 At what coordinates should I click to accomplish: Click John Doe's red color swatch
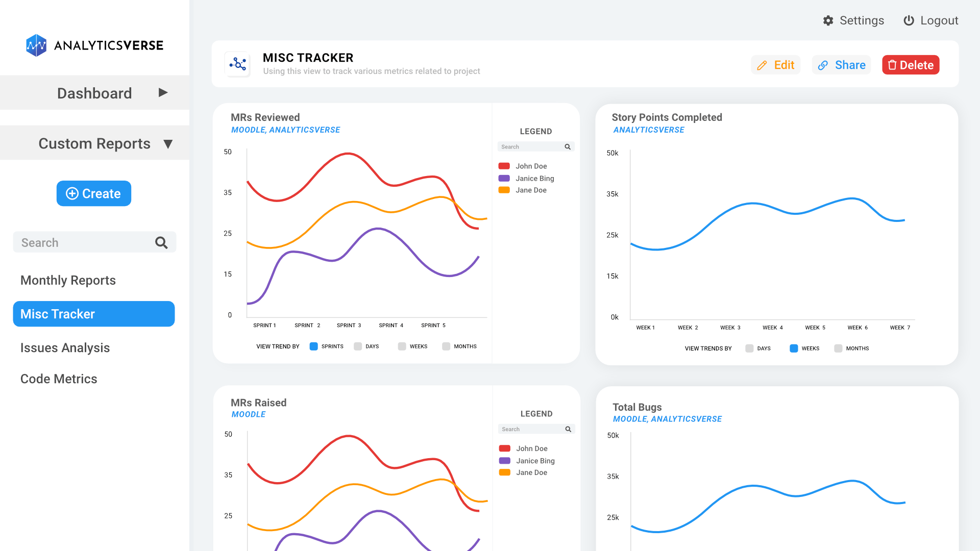point(504,166)
